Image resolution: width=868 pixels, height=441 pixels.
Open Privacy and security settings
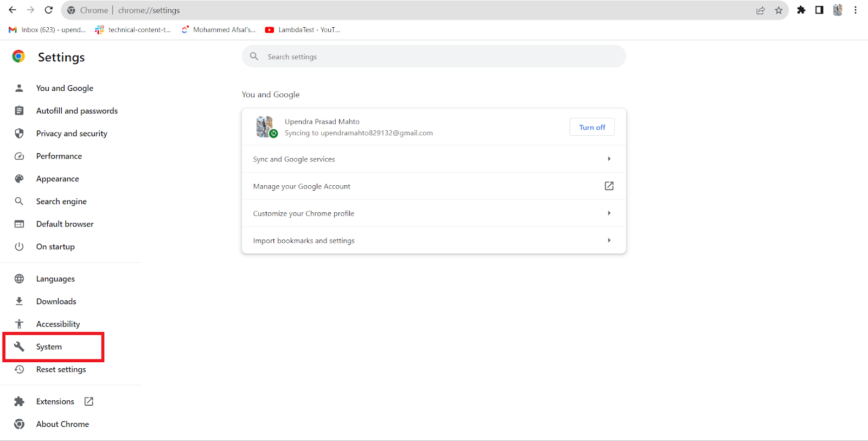[72, 134]
